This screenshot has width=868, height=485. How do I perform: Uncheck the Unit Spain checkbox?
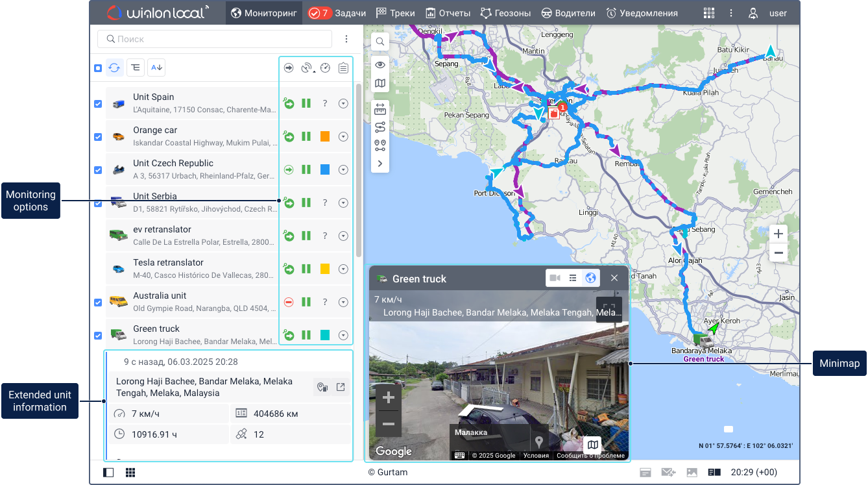click(x=98, y=104)
